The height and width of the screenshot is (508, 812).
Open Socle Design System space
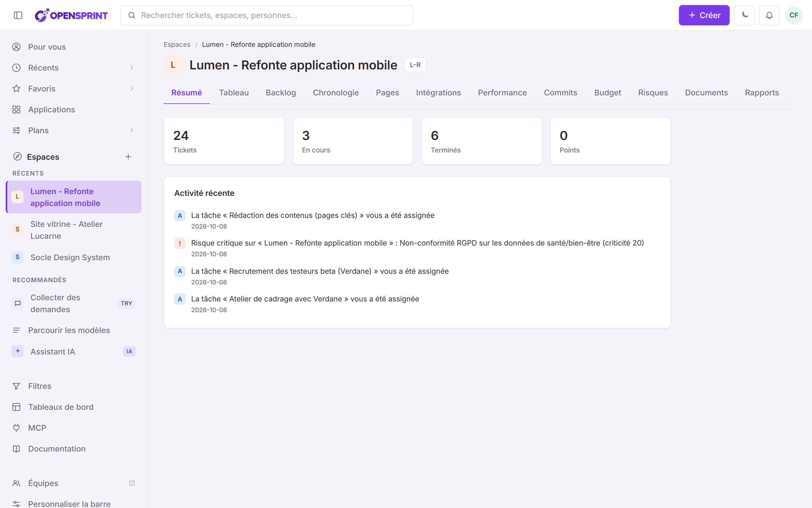pyautogui.click(x=74, y=257)
